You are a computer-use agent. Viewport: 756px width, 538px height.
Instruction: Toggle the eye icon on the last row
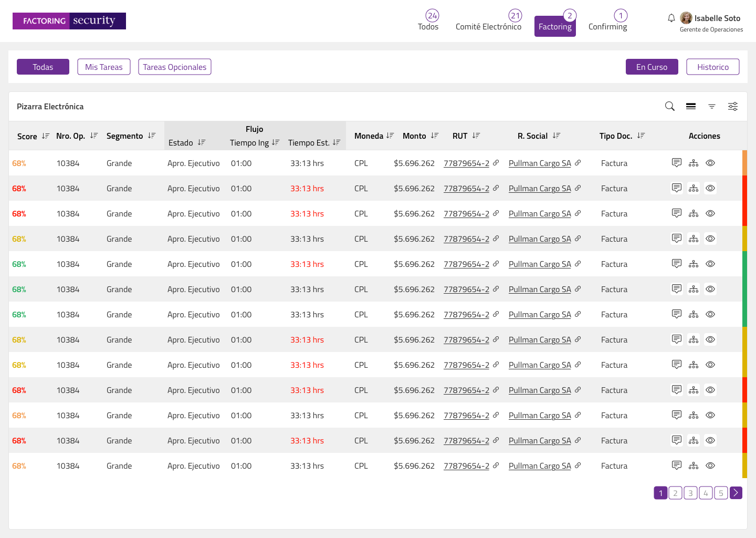point(710,465)
